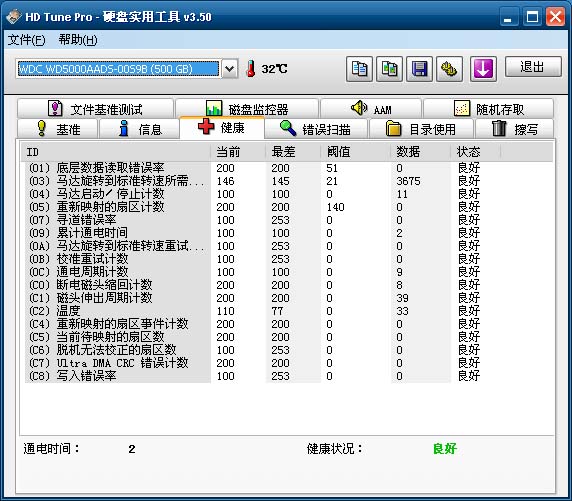572x501 pixels.
Task: Open the 文件(F) menu
Action: click(26, 39)
